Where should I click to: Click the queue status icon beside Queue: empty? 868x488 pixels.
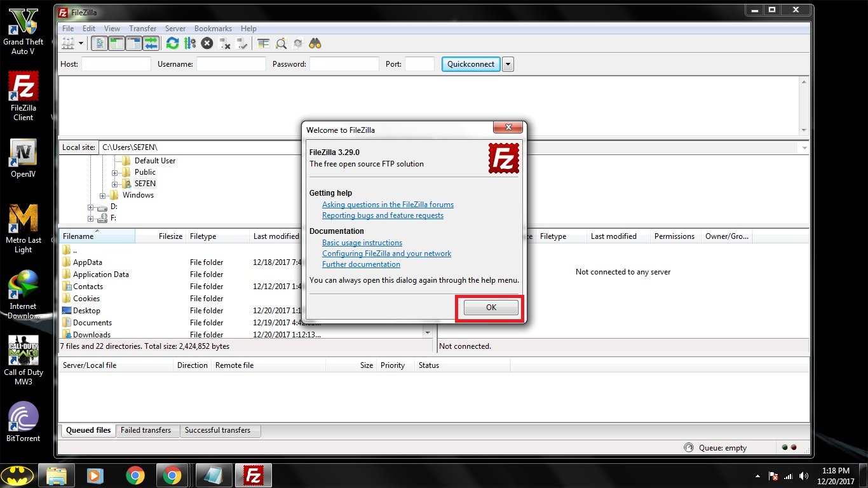pos(689,447)
